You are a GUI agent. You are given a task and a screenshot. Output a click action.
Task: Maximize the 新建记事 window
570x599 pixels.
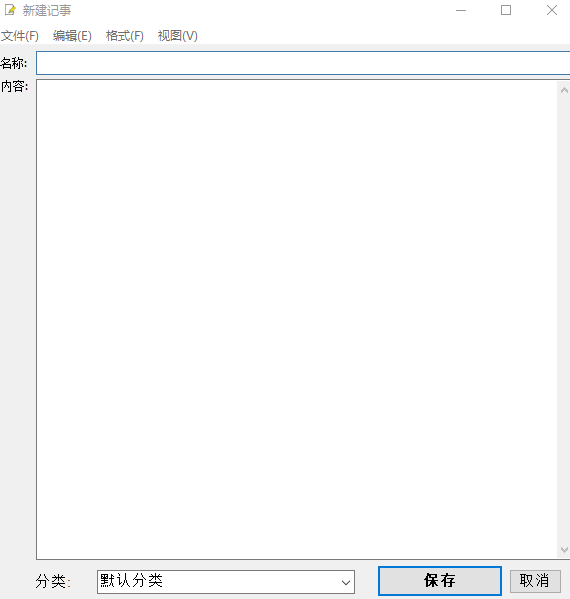(506, 10)
